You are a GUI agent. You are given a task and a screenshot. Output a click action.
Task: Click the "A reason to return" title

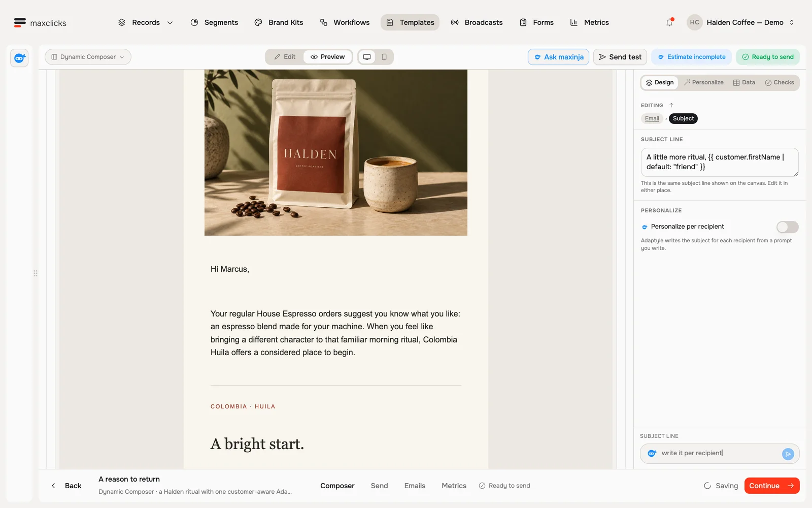point(129,479)
